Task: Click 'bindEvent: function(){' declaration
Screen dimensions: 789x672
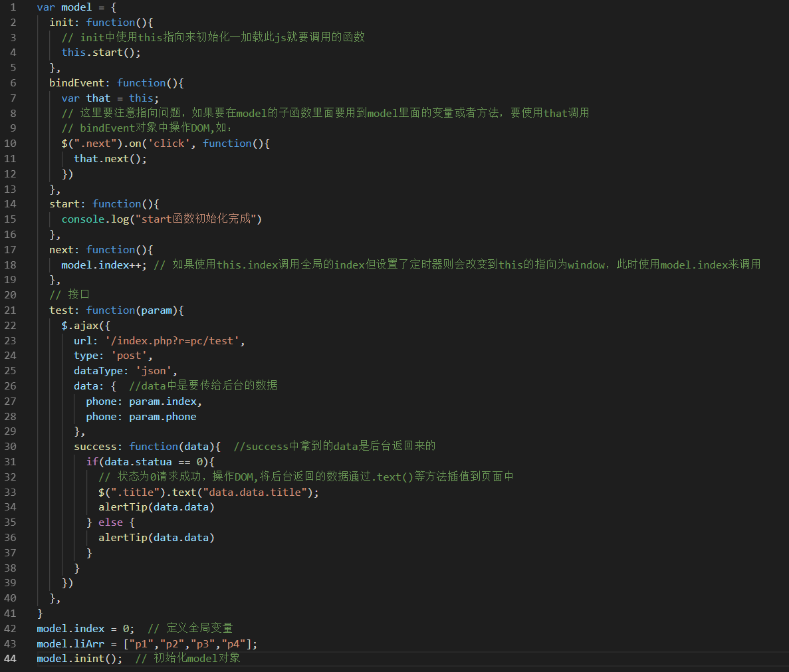Action: [x=117, y=83]
